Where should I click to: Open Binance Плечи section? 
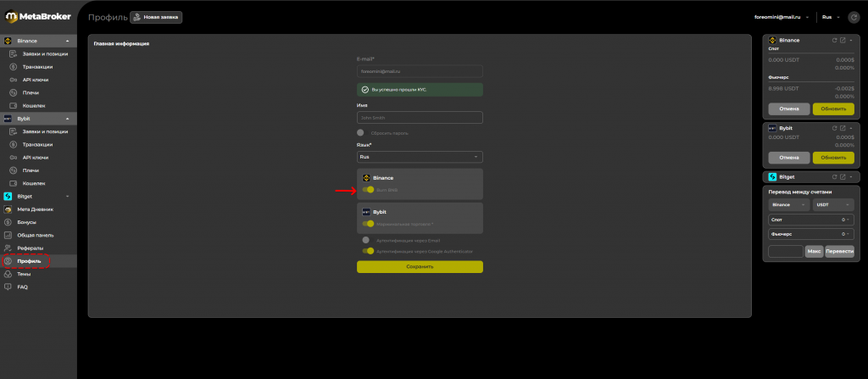(31, 92)
